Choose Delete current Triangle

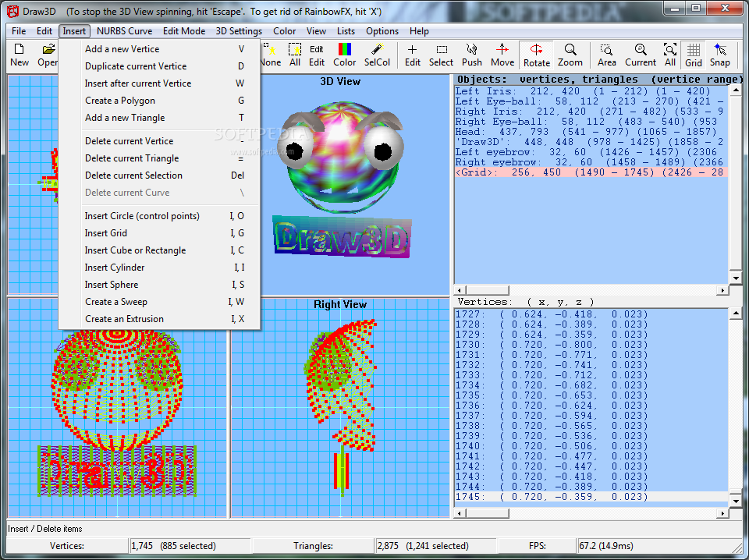click(159, 158)
